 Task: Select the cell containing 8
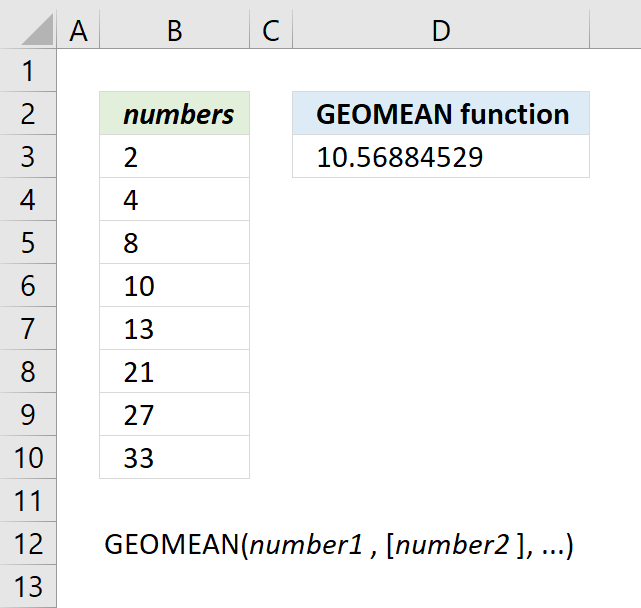tap(175, 242)
